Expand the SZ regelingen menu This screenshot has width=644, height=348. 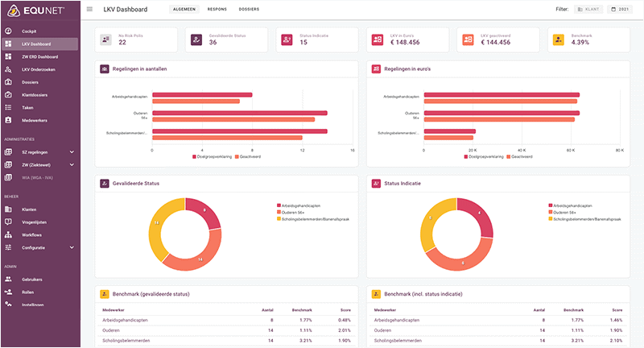(72, 152)
